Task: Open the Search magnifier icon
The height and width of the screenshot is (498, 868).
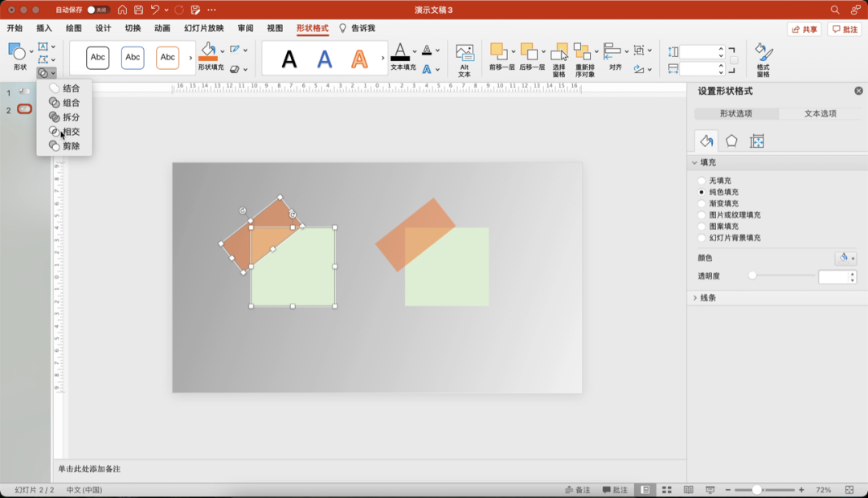Action: pyautogui.click(x=835, y=10)
